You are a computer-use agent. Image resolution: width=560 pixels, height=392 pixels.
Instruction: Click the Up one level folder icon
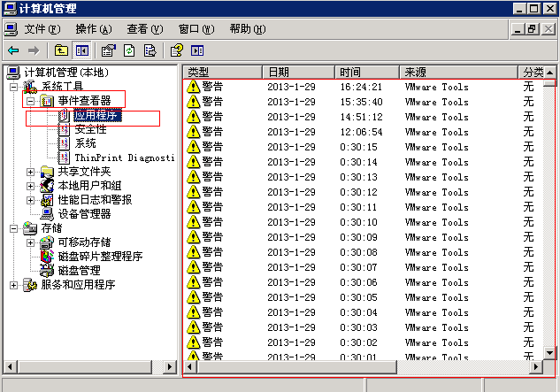pyautogui.click(x=61, y=50)
